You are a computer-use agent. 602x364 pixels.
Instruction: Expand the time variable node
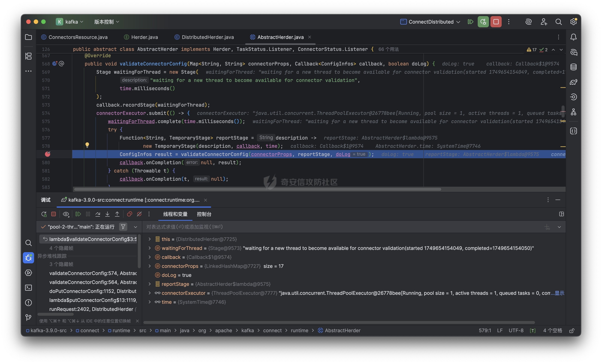click(x=150, y=302)
